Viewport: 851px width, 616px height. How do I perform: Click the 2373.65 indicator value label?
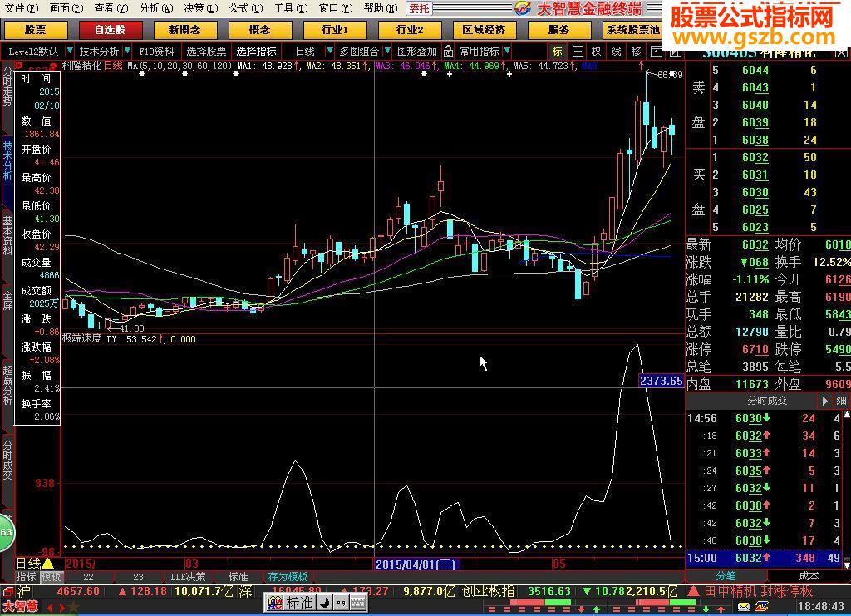[x=661, y=381]
